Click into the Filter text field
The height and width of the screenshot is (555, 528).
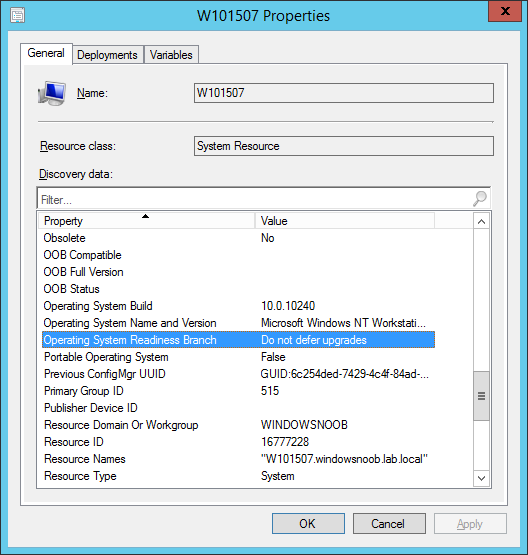coord(255,199)
